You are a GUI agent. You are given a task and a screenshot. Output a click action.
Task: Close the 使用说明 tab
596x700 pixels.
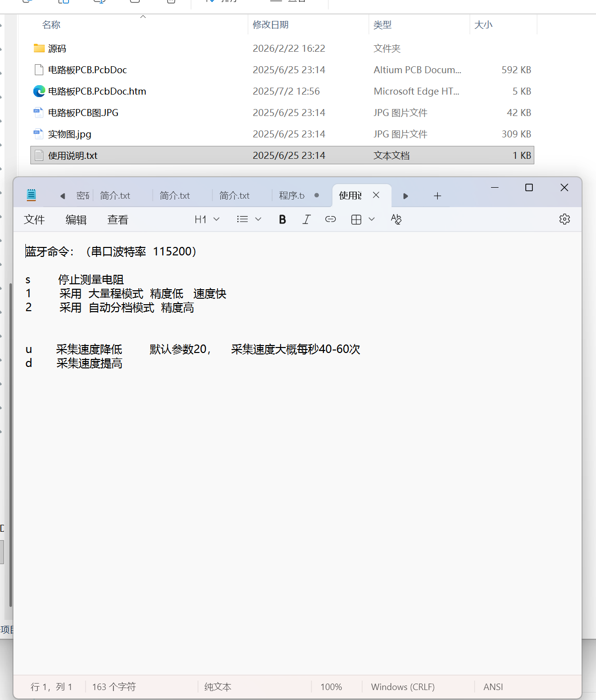point(376,195)
